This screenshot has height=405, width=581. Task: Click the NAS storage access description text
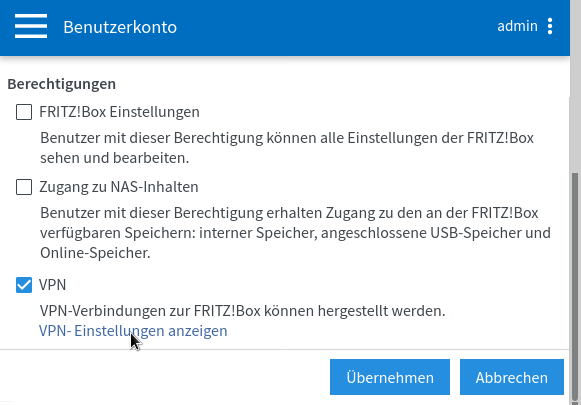click(295, 233)
